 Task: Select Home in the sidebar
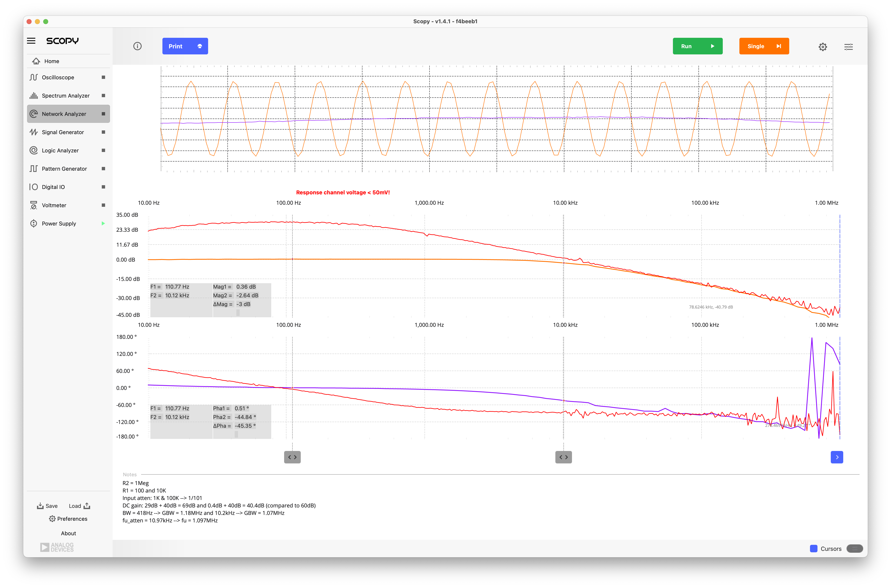pyautogui.click(x=69, y=61)
